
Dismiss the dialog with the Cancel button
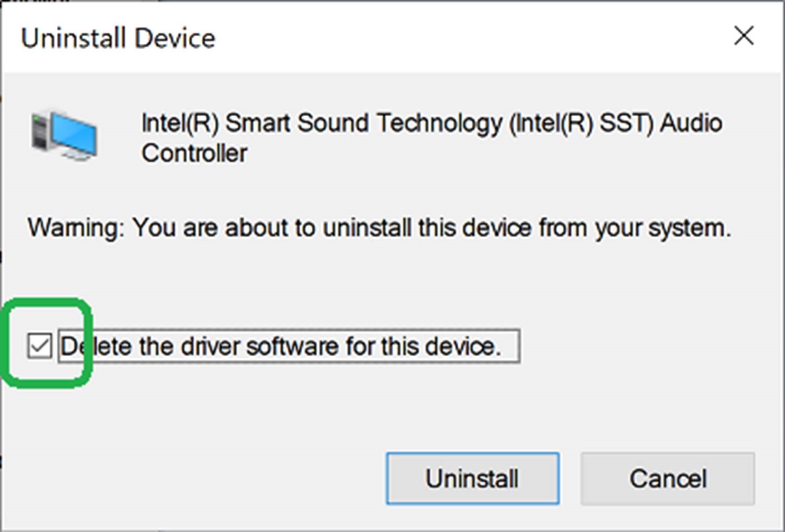pos(667,479)
